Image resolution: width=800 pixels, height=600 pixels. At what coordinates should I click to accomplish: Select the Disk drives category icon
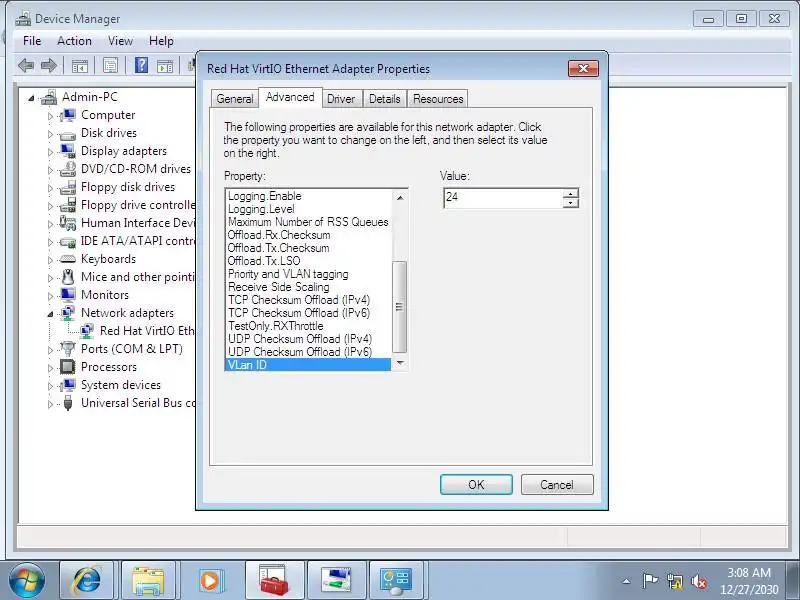(x=67, y=134)
